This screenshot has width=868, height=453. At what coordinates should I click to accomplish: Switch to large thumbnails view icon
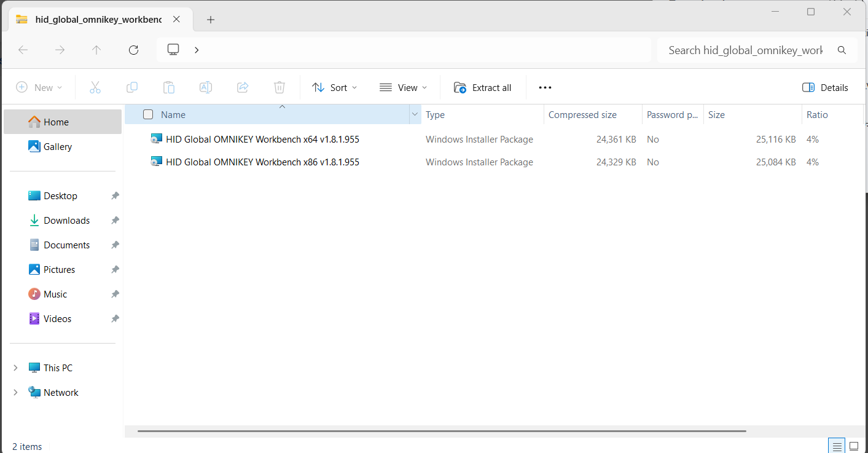(x=853, y=446)
